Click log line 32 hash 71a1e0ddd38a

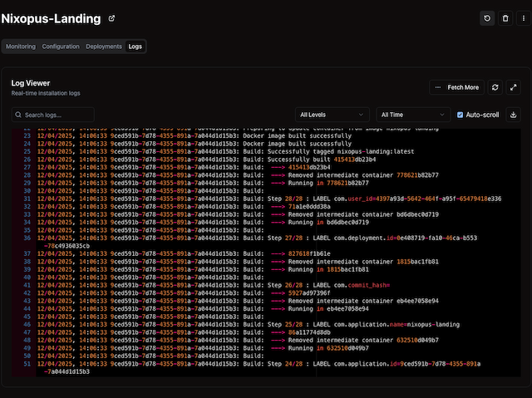[184, 206]
